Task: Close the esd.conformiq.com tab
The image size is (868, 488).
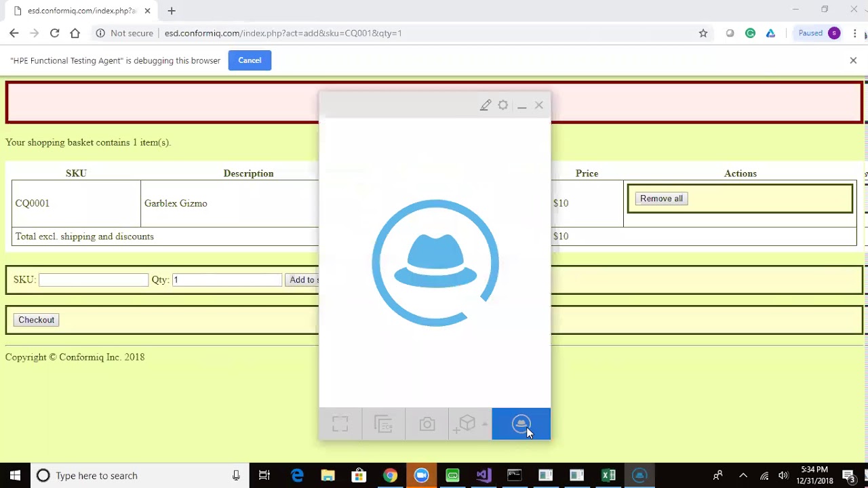Action: (x=148, y=11)
